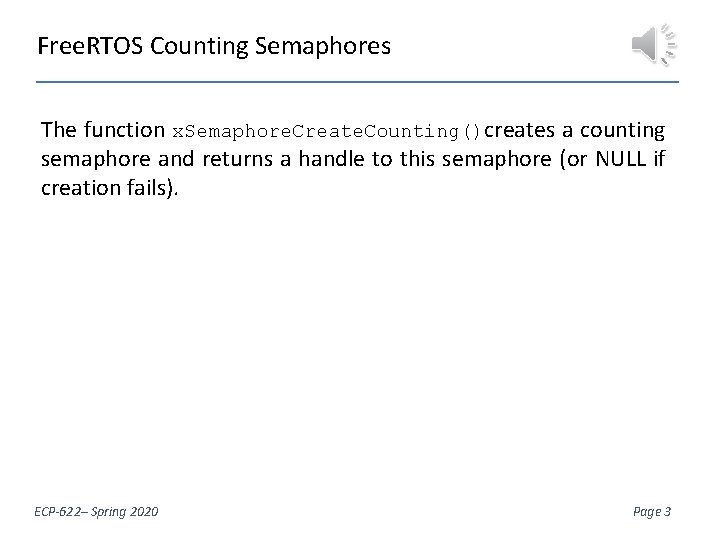The height and width of the screenshot is (540, 720).
Task: Click the words 'The function' at paragraph start
Action: click(103, 130)
